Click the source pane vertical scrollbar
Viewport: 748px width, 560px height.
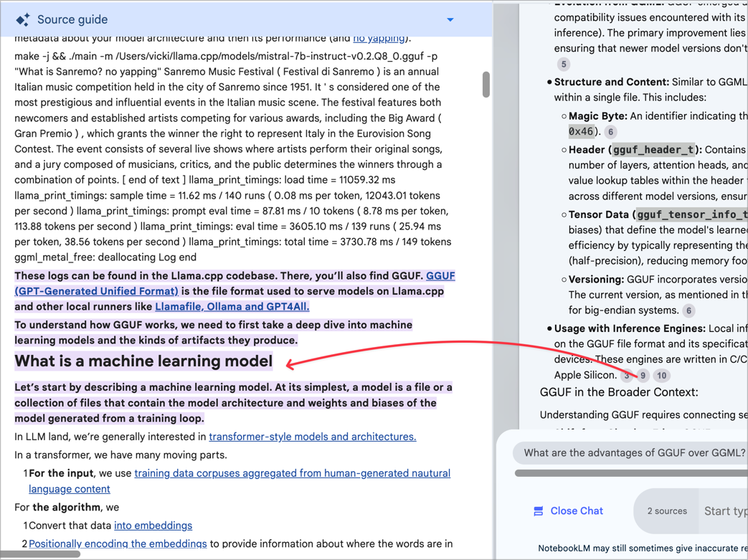(x=486, y=85)
